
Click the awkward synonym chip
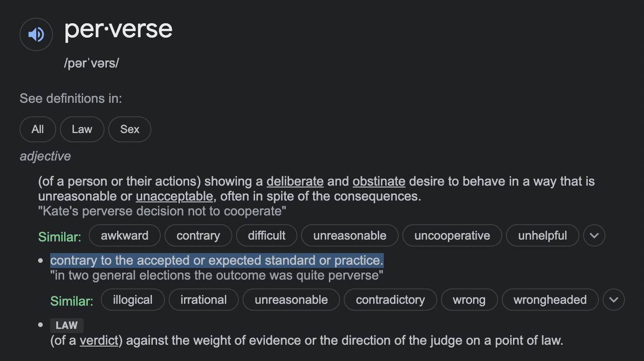click(125, 235)
